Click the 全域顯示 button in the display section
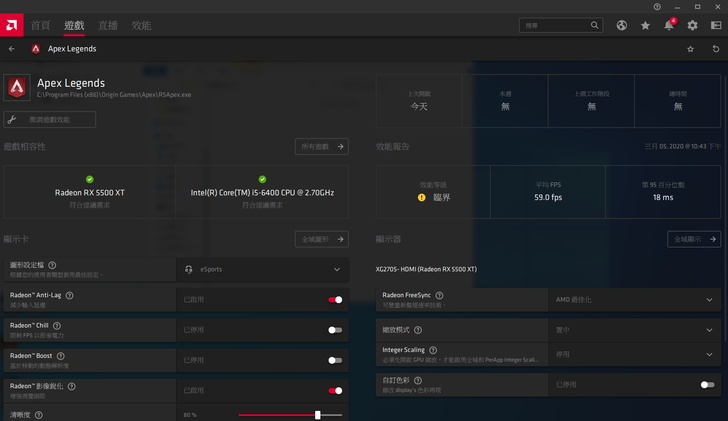This screenshot has width=728, height=421. pos(693,239)
